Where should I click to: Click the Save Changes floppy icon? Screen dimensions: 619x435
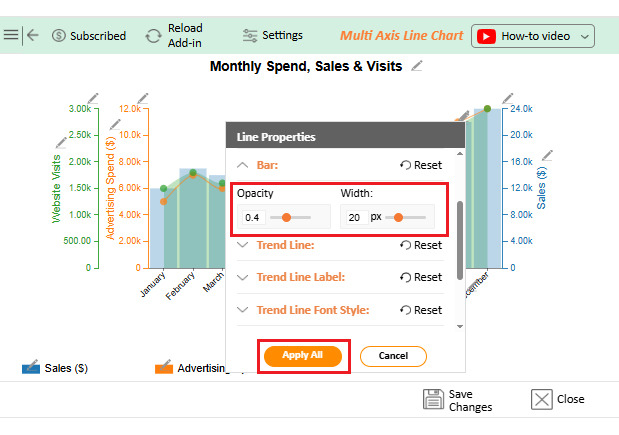click(x=433, y=399)
